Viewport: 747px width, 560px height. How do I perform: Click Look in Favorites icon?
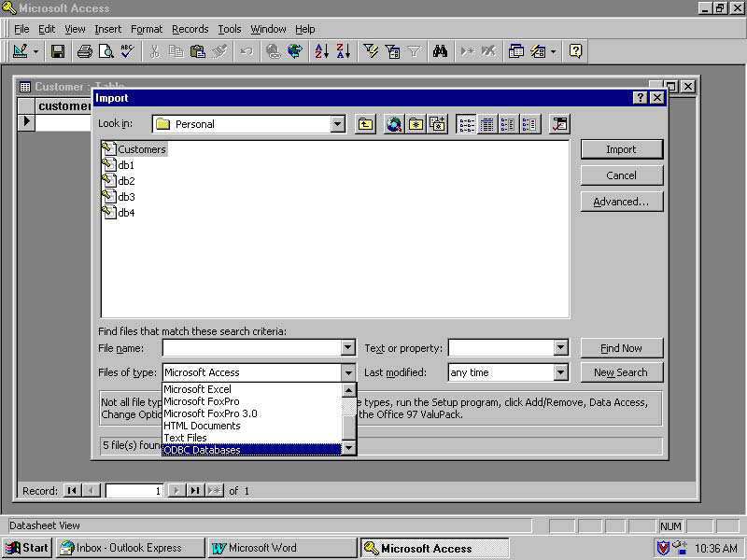(x=416, y=124)
